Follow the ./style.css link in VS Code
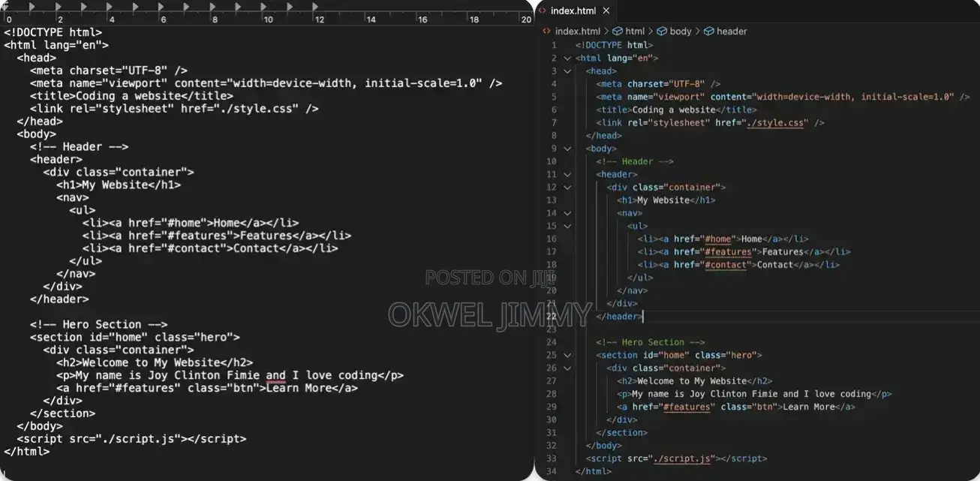Screen dimensions: 980x481 coord(776,122)
